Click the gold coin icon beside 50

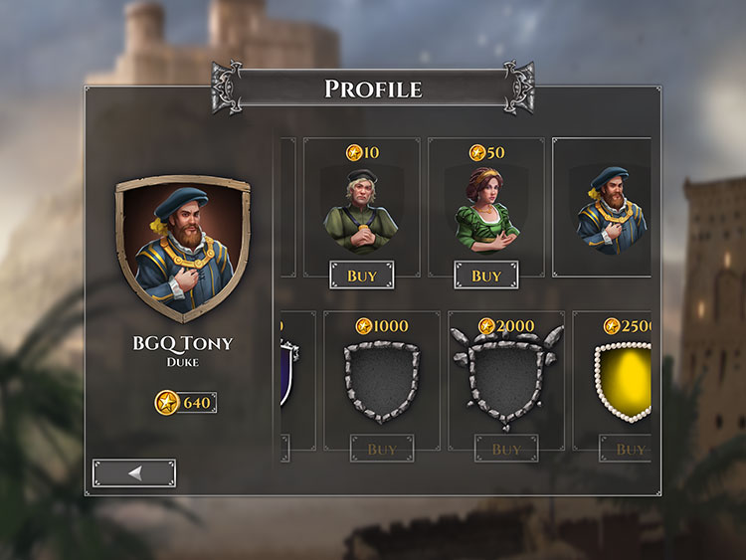pyautogui.click(x=477, y=153)
